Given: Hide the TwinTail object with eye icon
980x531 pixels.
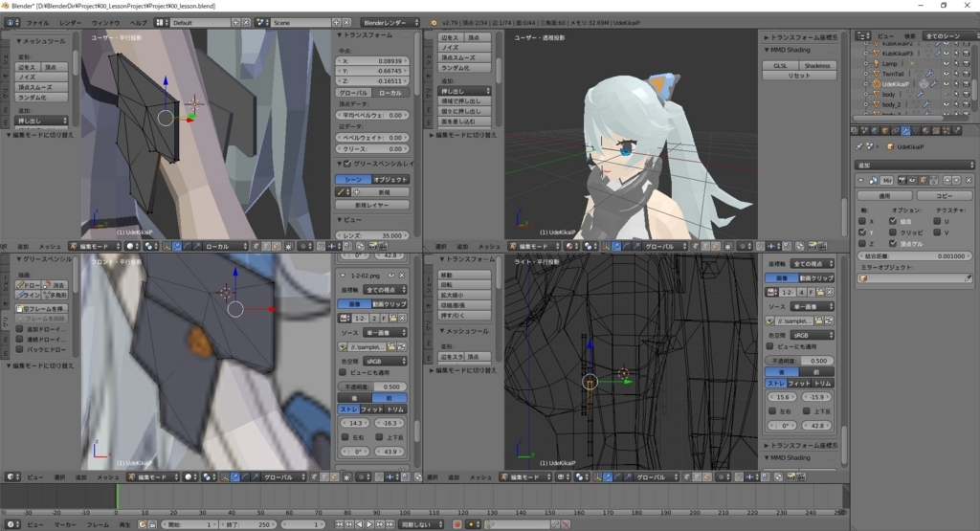Looking at the screenshot, I should pyautogui.click(x=947, y=73).
